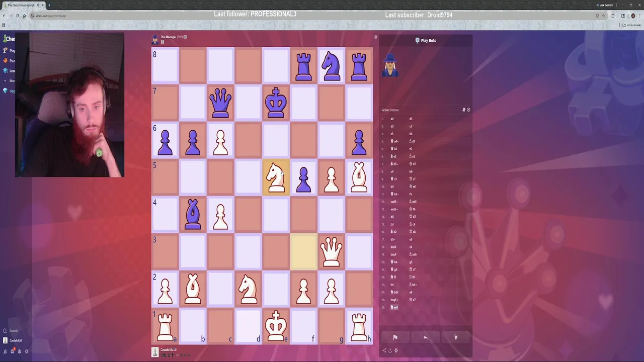Viewport: 644px width, 362px height.
Task: Click The Manager name above board
Action: (168, 37)
